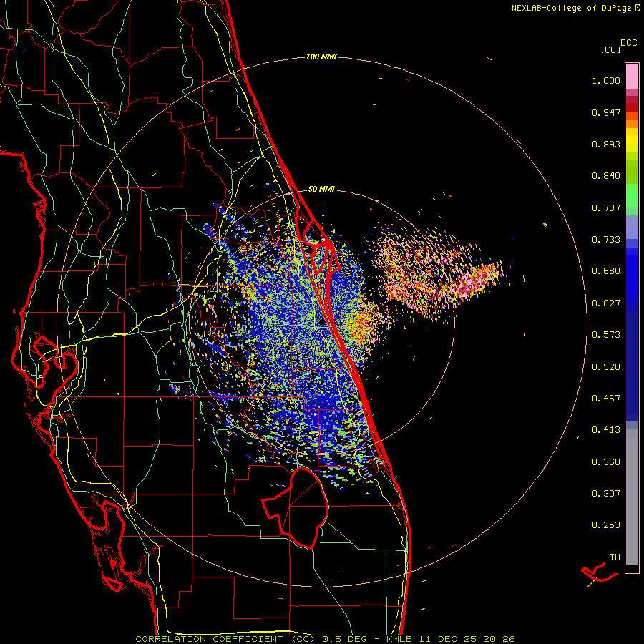Viewport: 644px width, 644px height.
Task: Click the 0.413 legend value
Action: click(606, 430)
